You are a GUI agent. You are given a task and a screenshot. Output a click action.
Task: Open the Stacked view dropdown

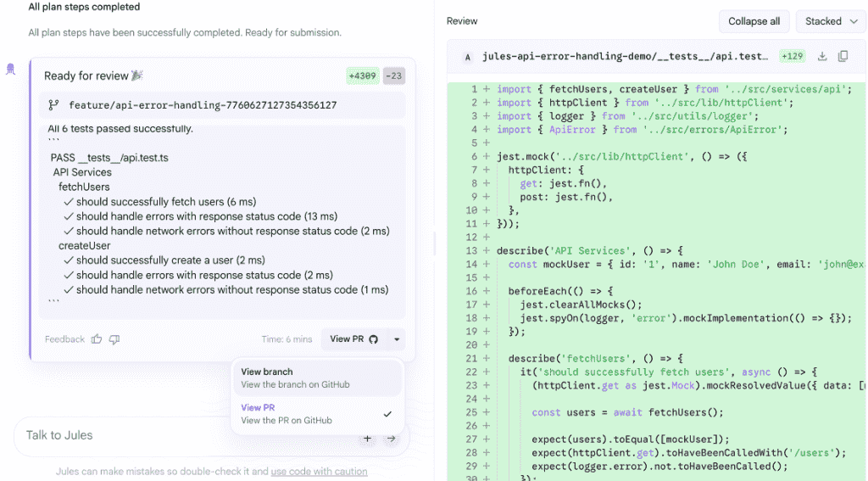(831, 21)
